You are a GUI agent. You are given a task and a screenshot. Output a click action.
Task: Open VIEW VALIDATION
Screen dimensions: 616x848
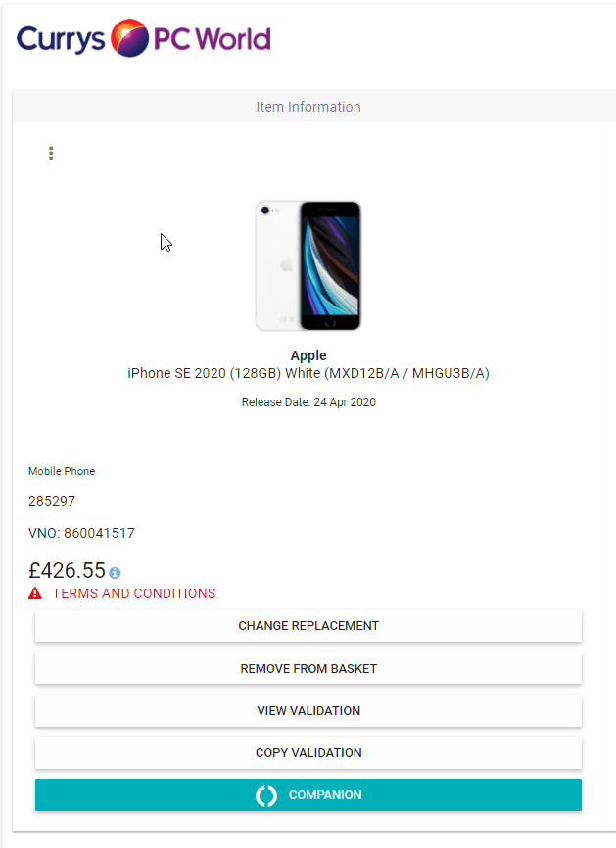(308, 711)
